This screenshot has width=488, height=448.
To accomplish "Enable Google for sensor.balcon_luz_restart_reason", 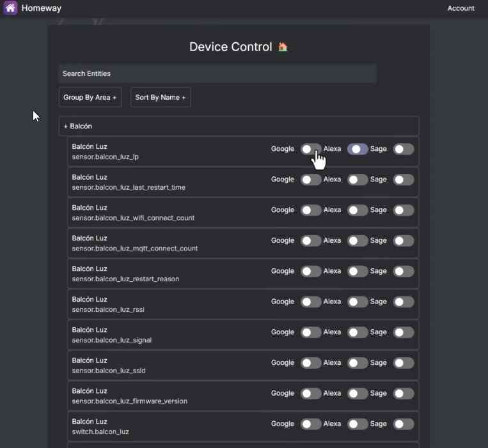I will click(x=311, y=271).
